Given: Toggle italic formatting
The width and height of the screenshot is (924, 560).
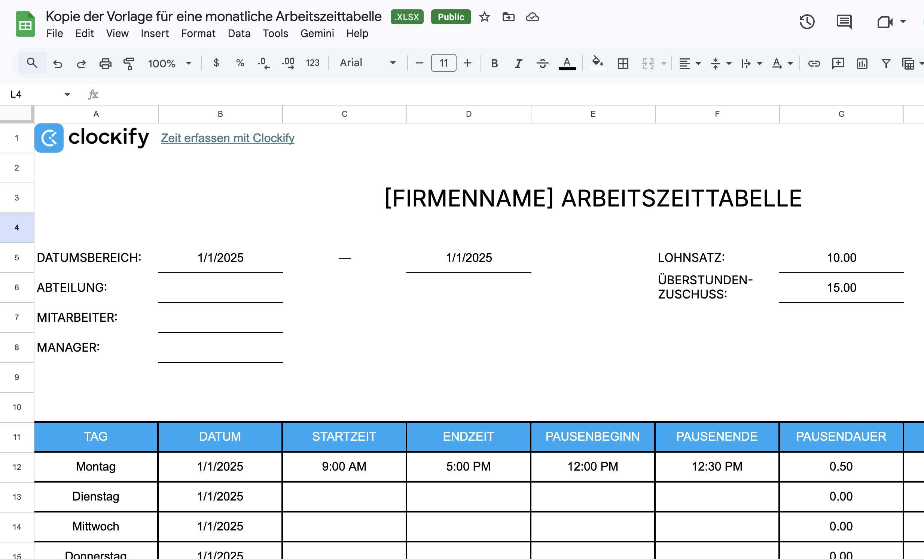Looking at the screenshot, I should (x=518, y=63).
